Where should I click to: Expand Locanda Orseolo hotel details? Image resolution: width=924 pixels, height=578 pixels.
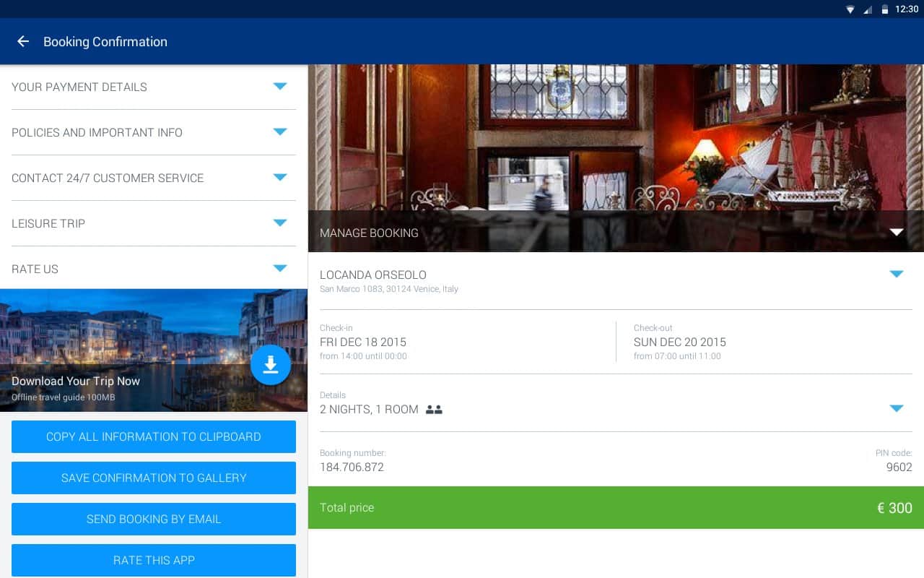coord(896,275)
